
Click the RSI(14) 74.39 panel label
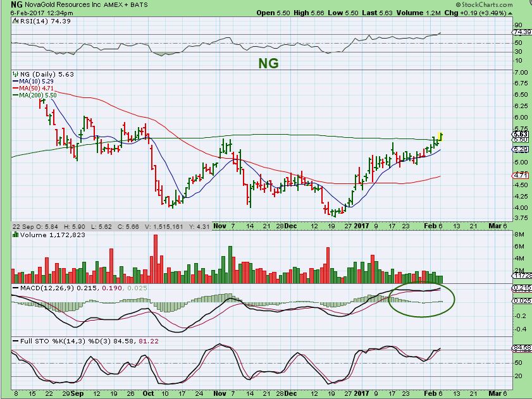point(46,21)
